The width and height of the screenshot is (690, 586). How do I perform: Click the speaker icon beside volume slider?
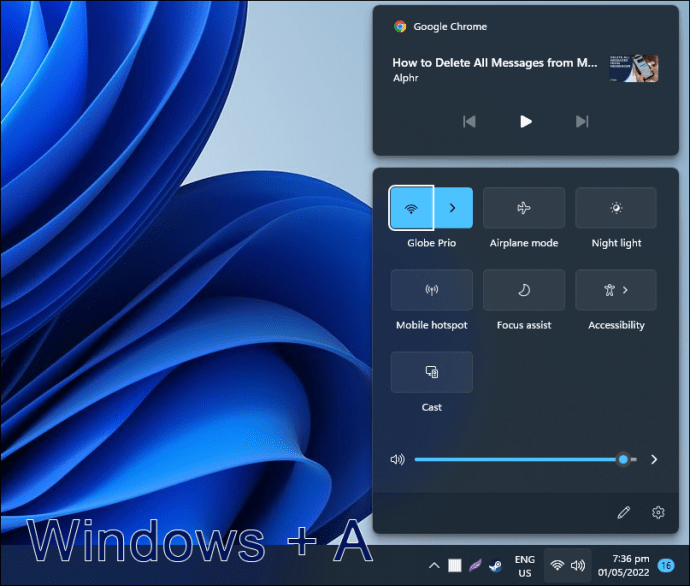pyautogui.click(x=397, y=460)
